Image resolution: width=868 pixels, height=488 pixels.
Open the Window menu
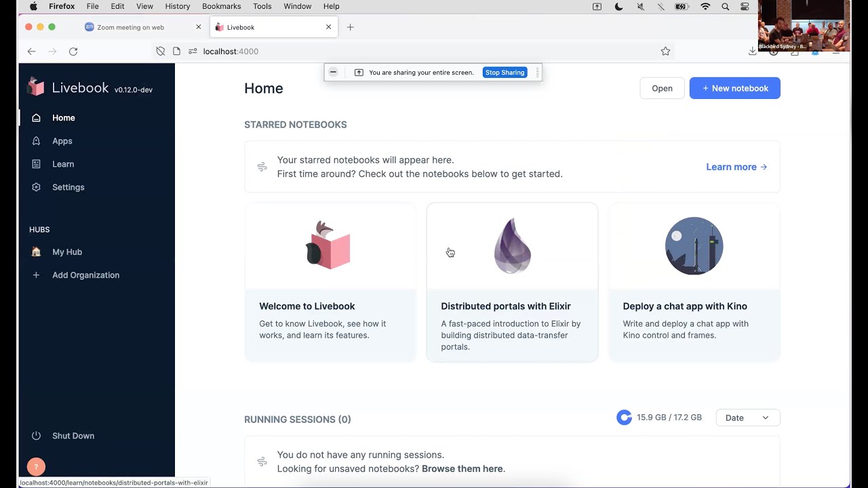[x=298, y=6]
